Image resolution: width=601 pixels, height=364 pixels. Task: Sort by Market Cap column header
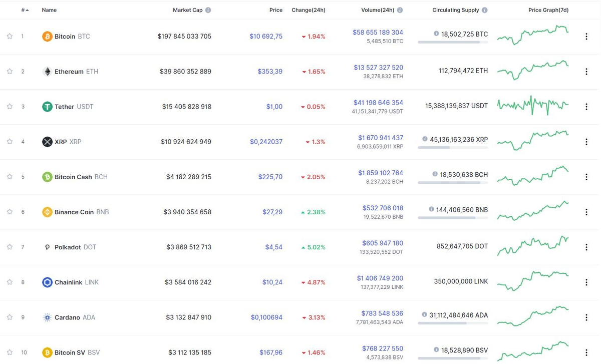[188, 10]
